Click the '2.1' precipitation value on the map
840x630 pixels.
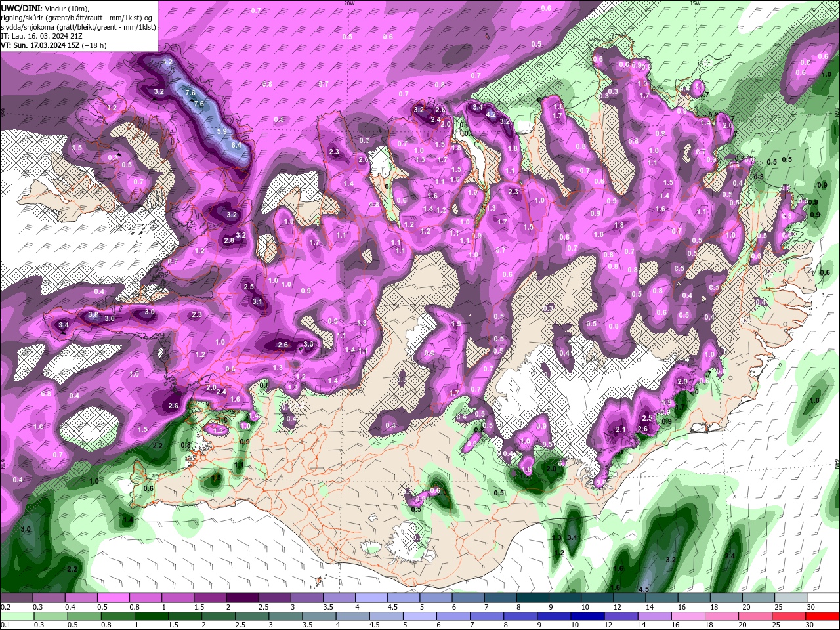tap(621, 430)
